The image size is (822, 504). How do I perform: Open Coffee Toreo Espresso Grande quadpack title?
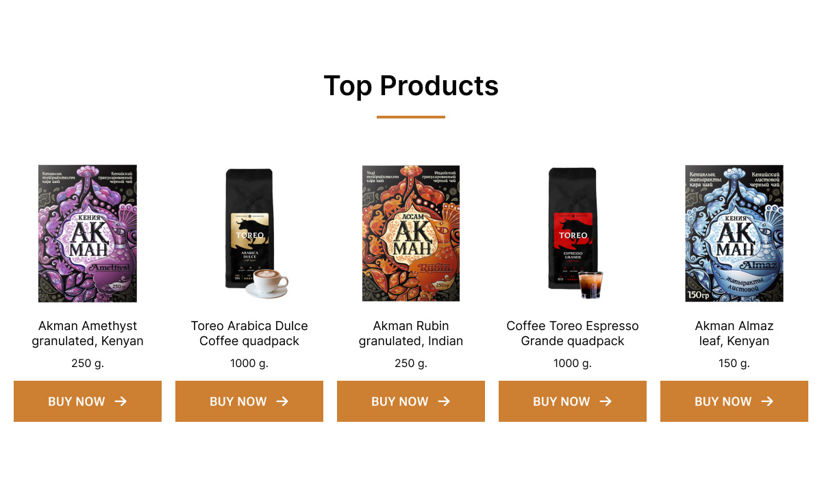[x=573, y=333]
